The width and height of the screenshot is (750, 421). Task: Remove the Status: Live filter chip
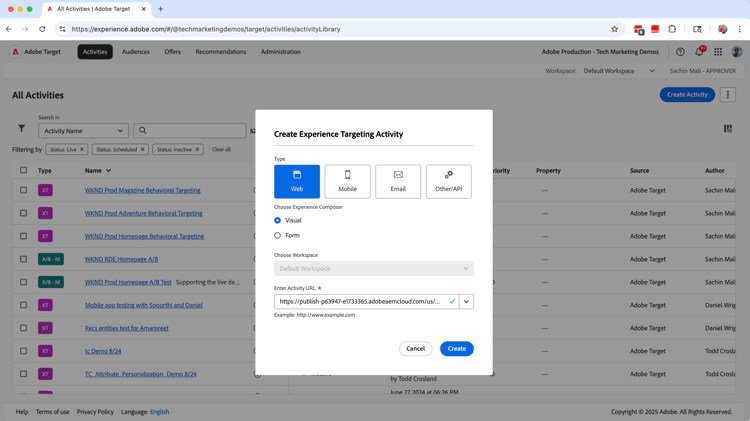tap(82, 149)
